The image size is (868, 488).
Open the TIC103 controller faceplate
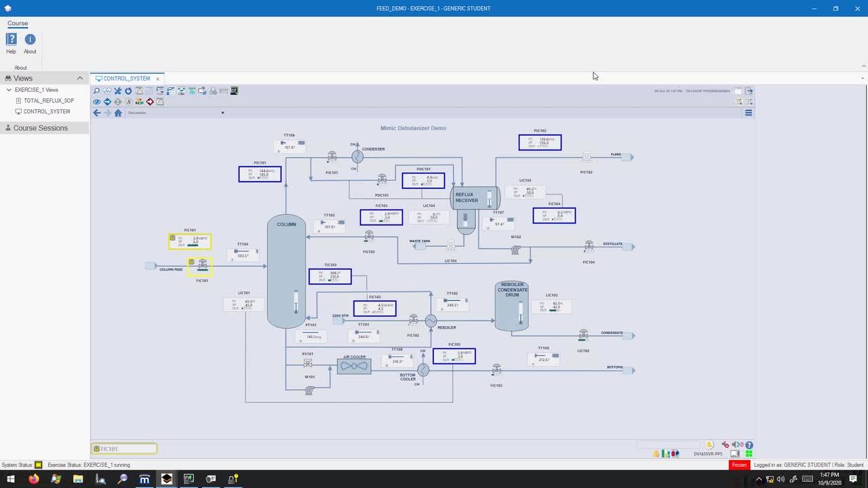[330, 277]
